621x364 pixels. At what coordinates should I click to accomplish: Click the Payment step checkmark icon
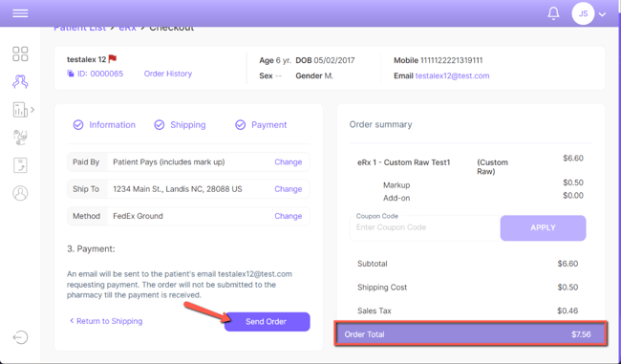pyautogui.click(x=241, y=125)
